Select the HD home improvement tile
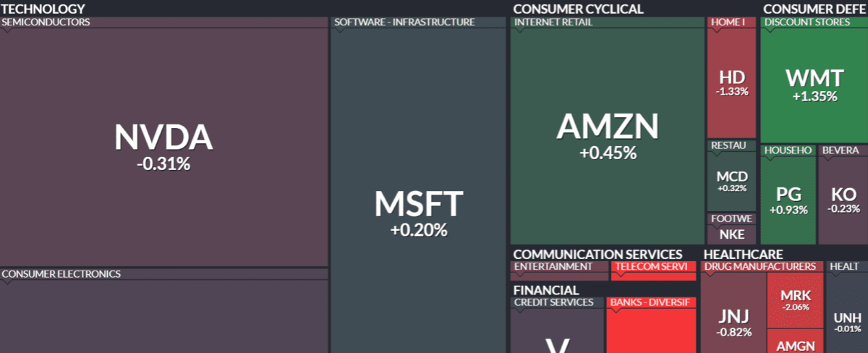This screenshot has height=353, width=868. click(731, 82)
